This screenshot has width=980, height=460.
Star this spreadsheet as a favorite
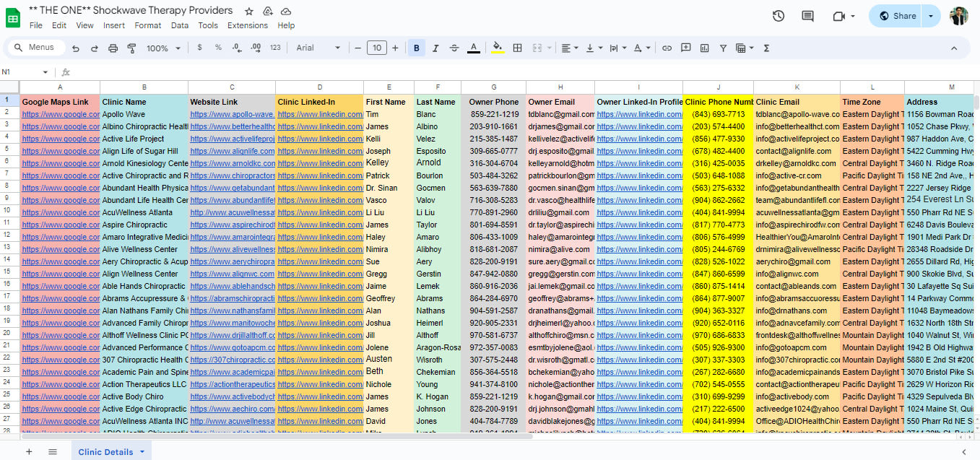[249, 12]
